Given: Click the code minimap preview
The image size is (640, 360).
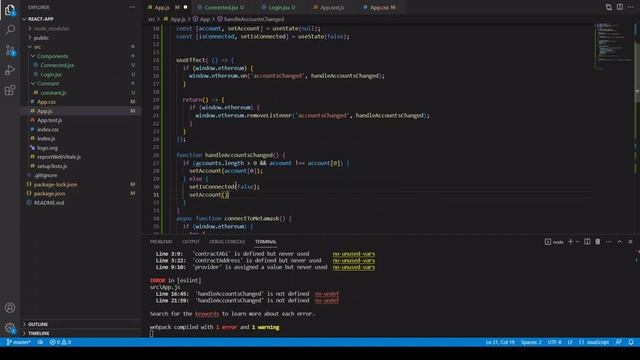Looking at the screenshot, I should [x=612, y=45].
